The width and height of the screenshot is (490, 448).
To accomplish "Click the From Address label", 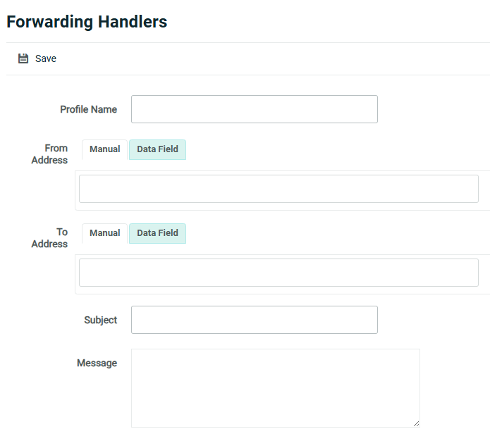I will (50, 154).
